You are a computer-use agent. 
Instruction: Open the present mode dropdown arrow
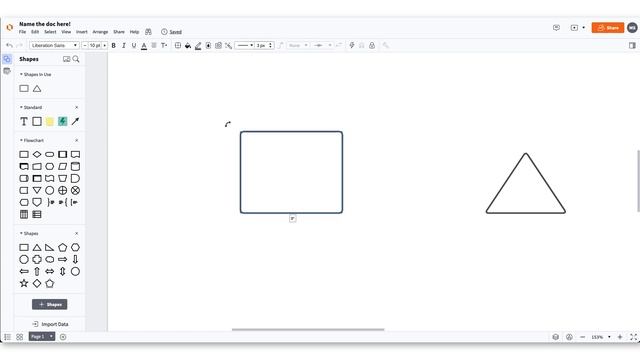pyautogui.click(x=584, y=28)
